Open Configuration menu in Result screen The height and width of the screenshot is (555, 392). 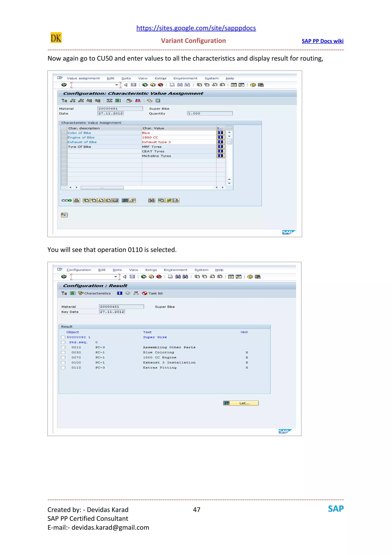[79, 270]
